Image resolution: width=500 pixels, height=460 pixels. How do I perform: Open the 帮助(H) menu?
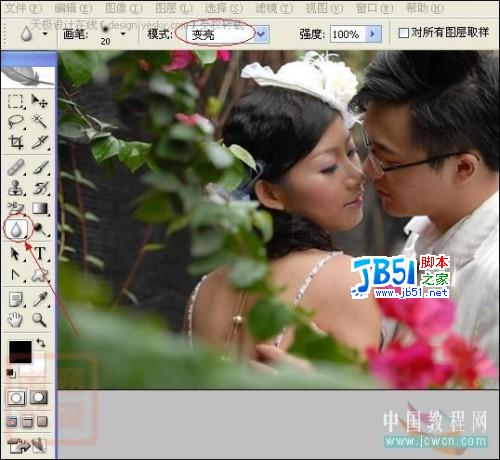click(x=425, y=8)
